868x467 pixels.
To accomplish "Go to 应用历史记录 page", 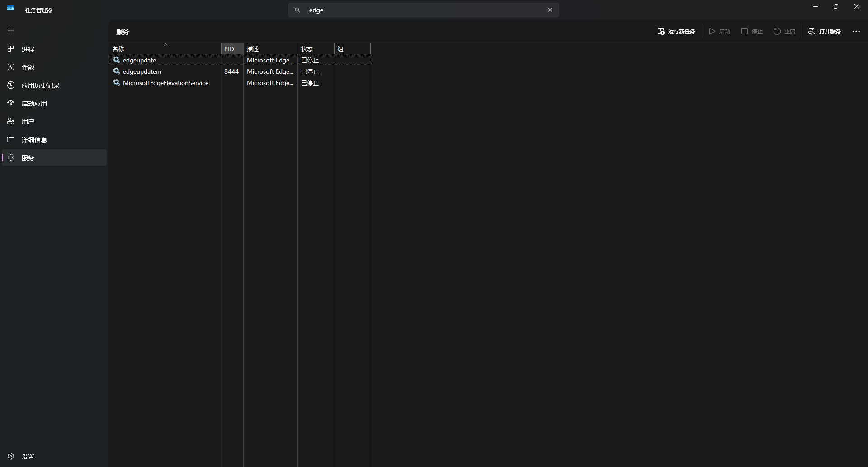I will 54,85.
